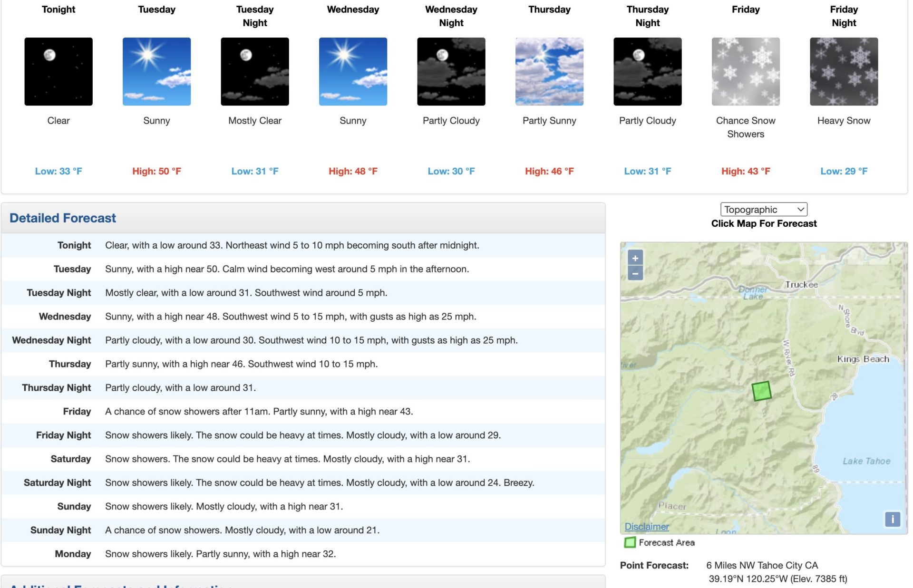This screenshot has width=913, height=588.
Task: Click Donner Lake label on the map
Action: tap(753, 292)
